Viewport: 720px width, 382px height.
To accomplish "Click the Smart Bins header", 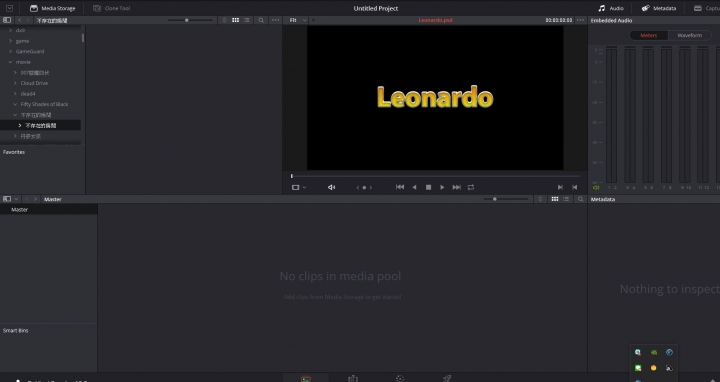I will pyautogui.click(x=16, y=331).
